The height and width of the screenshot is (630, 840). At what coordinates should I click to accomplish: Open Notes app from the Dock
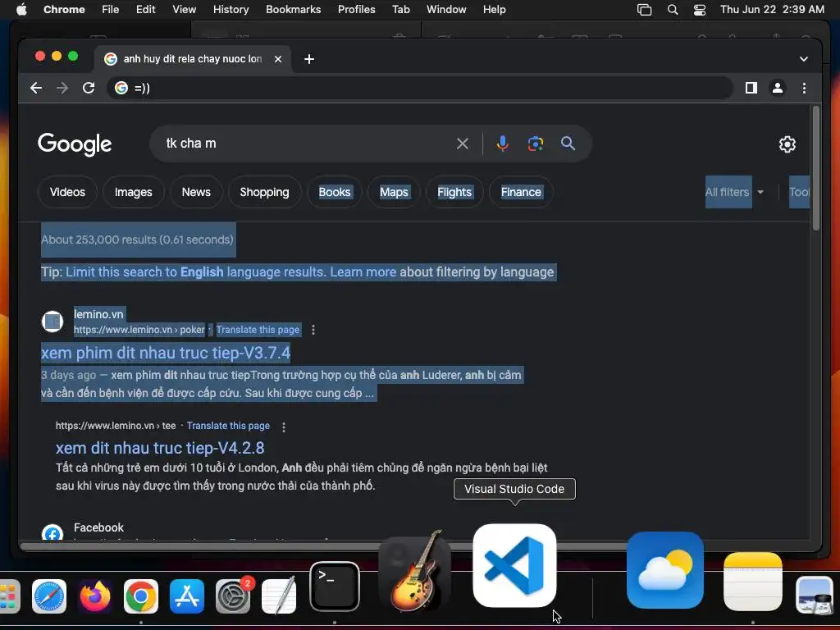[753, 582]
